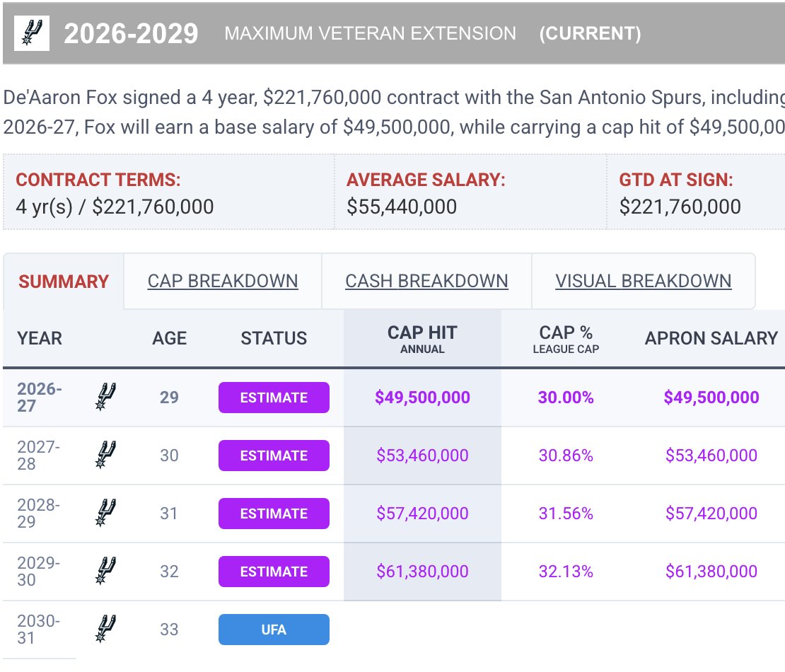Click the $49,500,000 cap hit value
Viewport: 785px width, 672px height.
pos(422,397)
